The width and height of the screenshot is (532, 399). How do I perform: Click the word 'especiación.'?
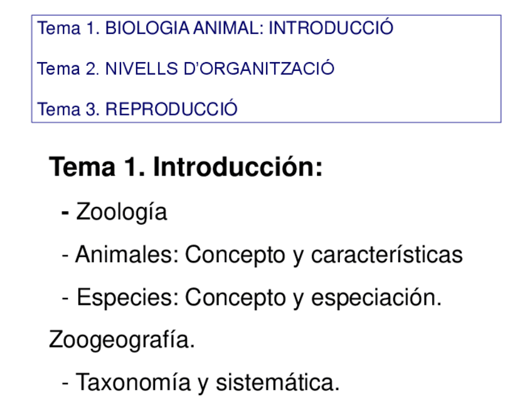(376, 297)
